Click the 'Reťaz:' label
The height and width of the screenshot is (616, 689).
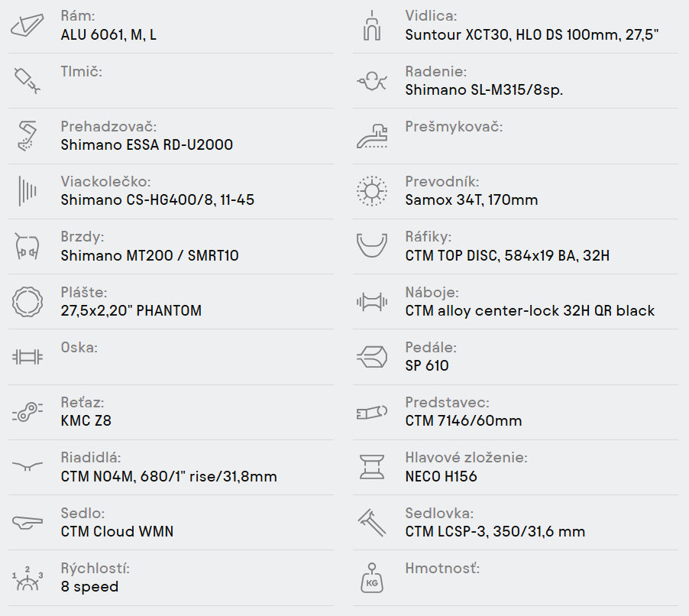click(82, 403)
